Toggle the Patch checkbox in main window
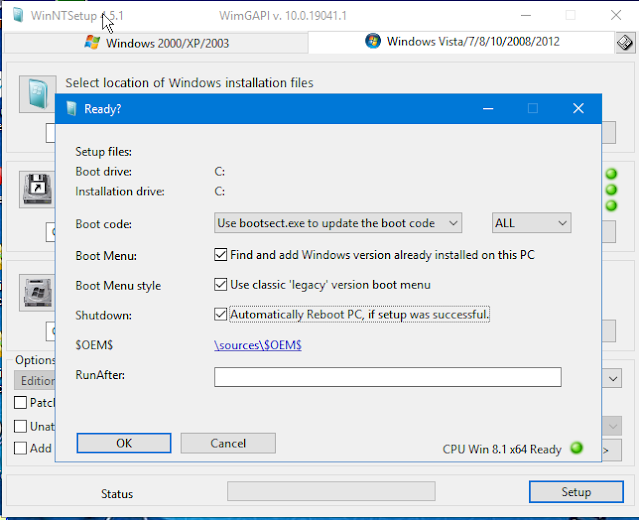 pos(20,403)
